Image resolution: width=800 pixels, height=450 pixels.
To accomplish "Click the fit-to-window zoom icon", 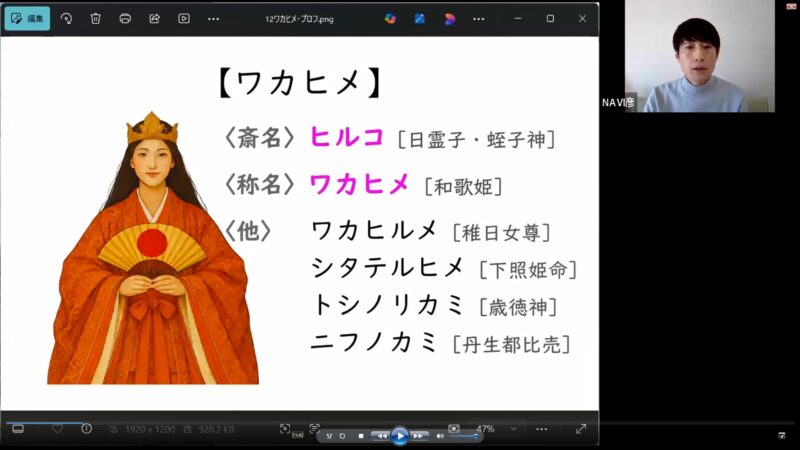I will tap(454, 429).
